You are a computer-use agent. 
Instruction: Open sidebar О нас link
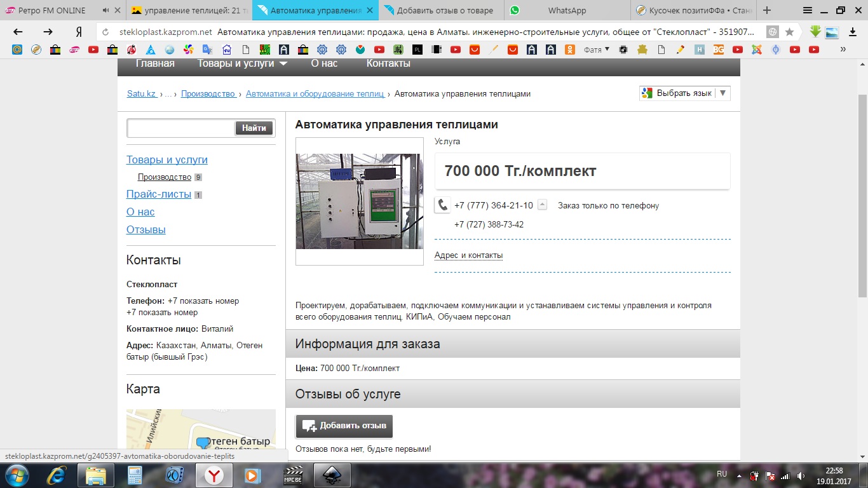[140, 212]
